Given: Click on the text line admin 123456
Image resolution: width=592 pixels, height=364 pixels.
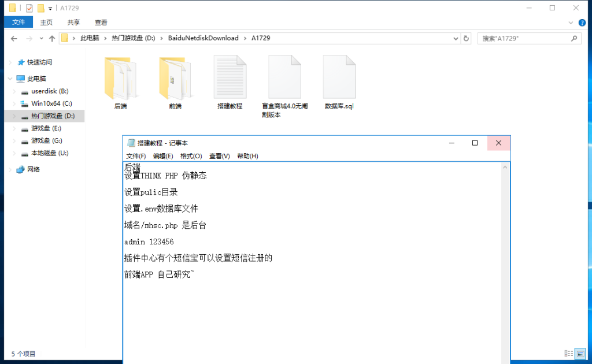Looking at the screenshot, I should 149,242.
